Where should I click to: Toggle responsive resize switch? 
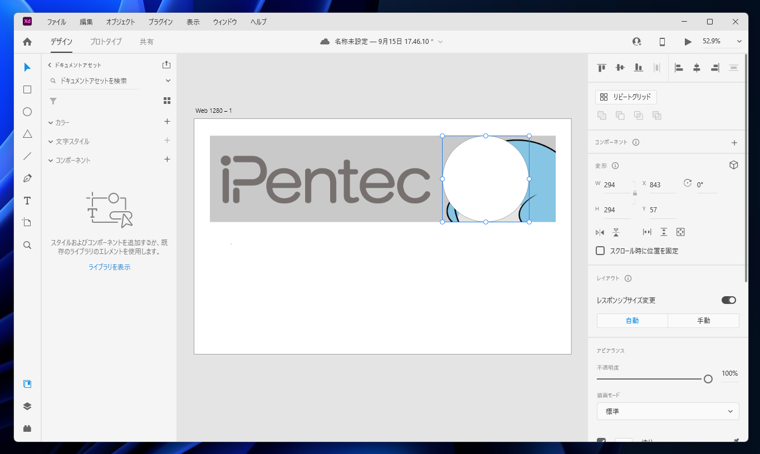(728, 300)
